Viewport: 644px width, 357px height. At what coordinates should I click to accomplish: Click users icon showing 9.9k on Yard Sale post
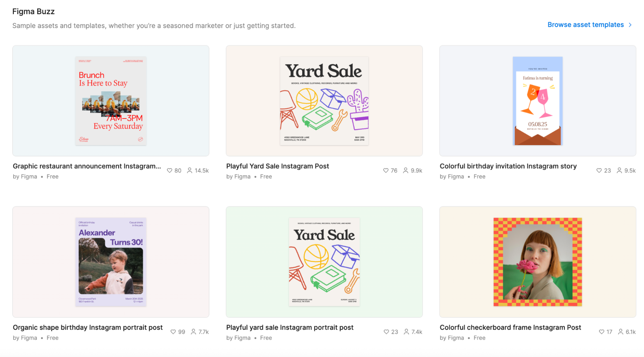(x=406, y=171)
